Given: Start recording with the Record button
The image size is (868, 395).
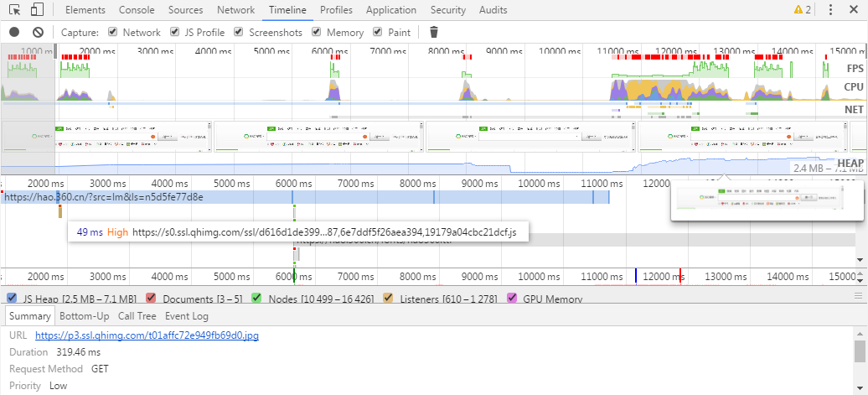Looking at the screenshot, I should point(14,32).
